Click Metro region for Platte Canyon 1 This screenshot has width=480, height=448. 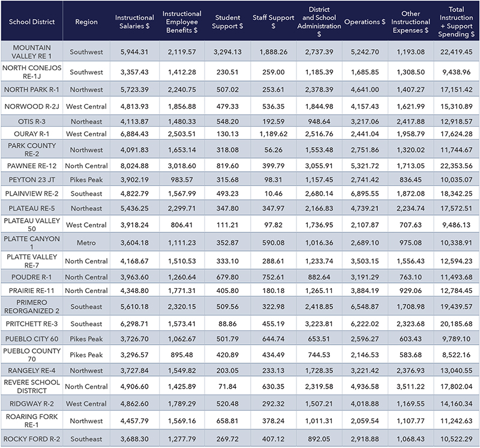click(86, 243)
